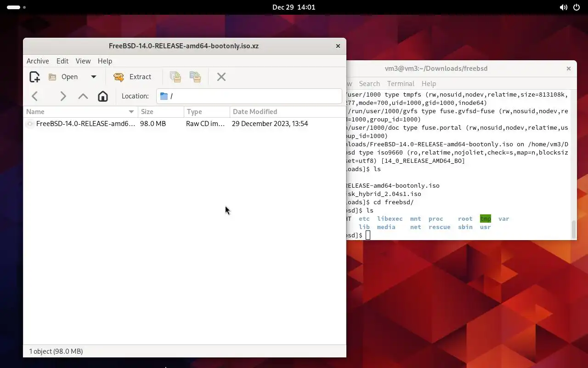This screenshot has width=588, height=368.
Task: Sort by the Date Modified column header
Action: tap(288, 112)
